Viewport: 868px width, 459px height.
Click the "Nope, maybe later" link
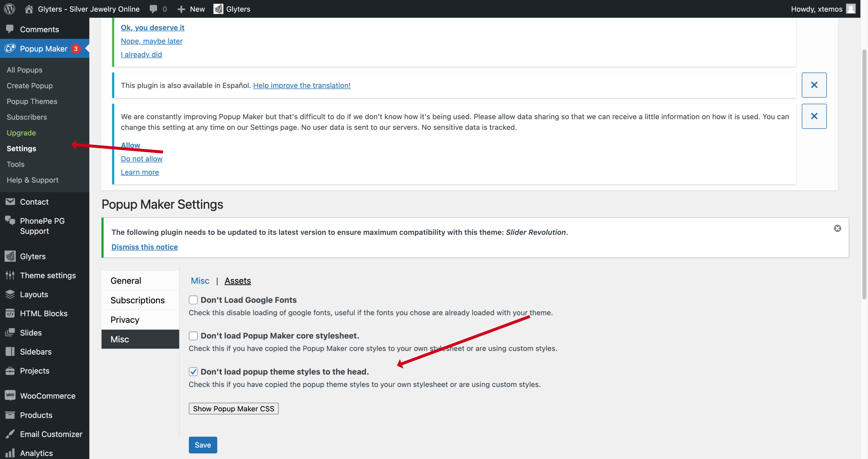point(152,41)
